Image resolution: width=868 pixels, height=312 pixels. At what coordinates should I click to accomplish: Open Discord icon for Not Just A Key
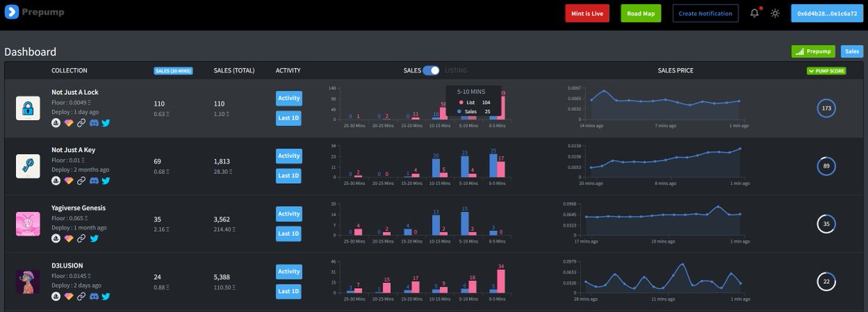pyautogui.click(x=93, y=180)
